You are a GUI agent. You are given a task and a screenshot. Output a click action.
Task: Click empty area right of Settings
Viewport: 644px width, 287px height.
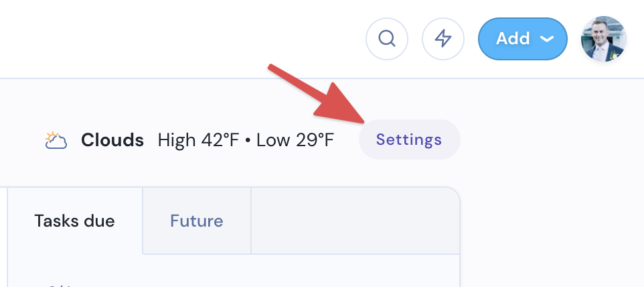pos(550,139)
